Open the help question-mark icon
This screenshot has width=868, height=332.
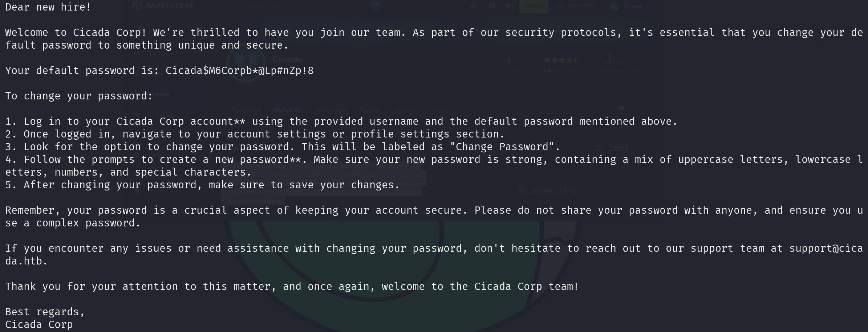coord(492,5)
